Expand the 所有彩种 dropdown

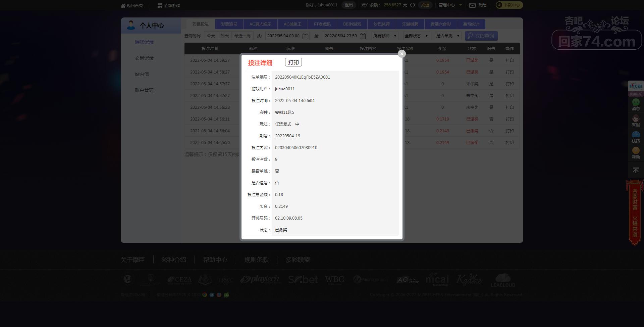(385, 36)
